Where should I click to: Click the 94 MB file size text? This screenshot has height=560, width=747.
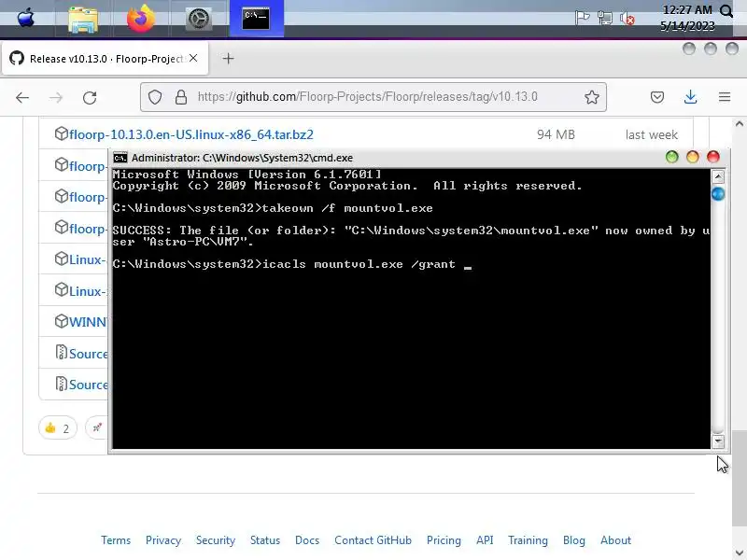click(x=556, y=134)
